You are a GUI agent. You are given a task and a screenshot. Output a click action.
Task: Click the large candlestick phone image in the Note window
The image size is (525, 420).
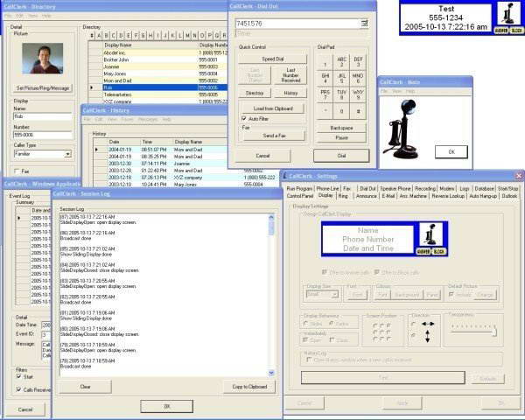click(x=402, y=129)
